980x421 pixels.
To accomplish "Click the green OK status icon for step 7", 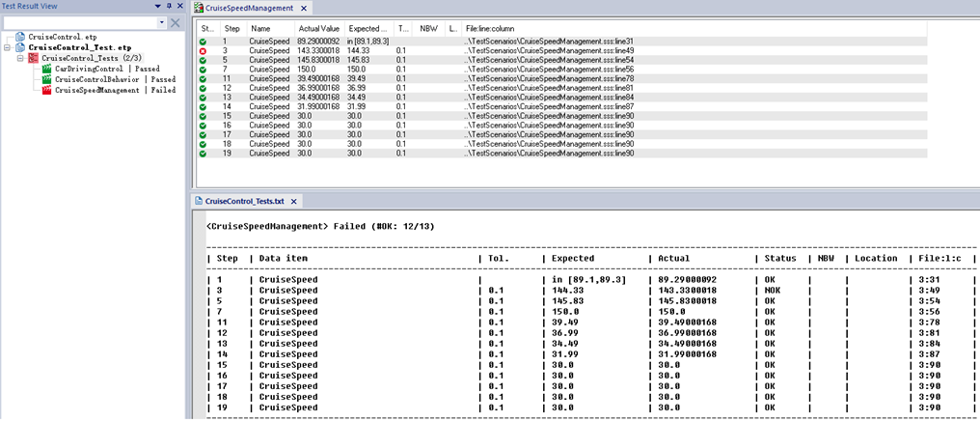I will (204, 70).
